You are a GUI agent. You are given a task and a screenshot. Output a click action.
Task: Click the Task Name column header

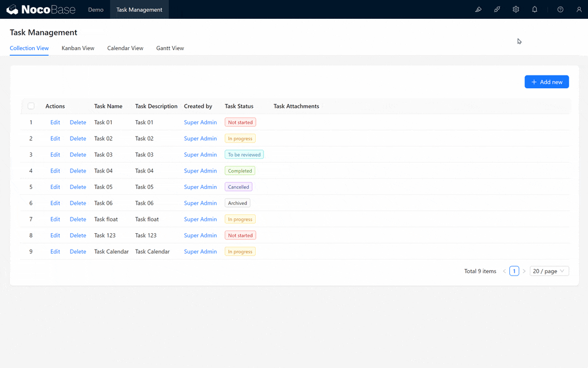point(108,106)
